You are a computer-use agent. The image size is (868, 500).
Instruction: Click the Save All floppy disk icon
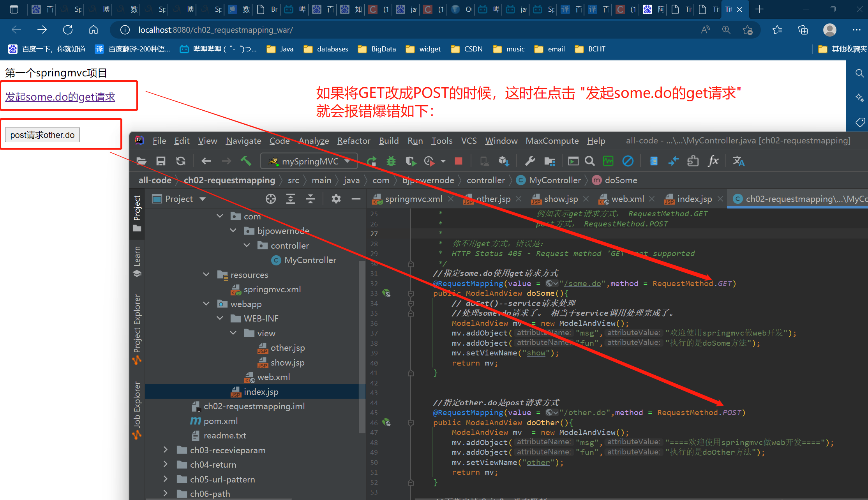[161, 161]
